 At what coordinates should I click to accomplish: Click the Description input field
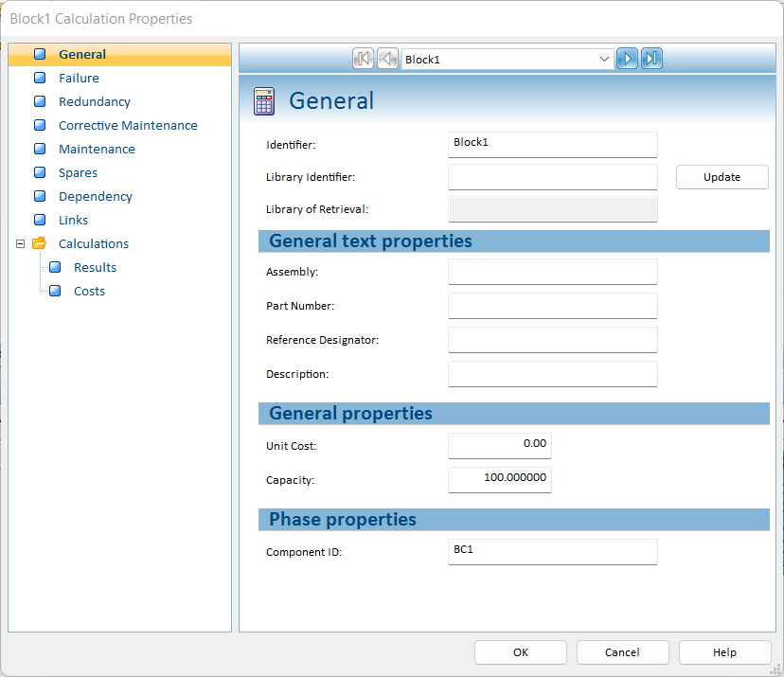point(553,374)
